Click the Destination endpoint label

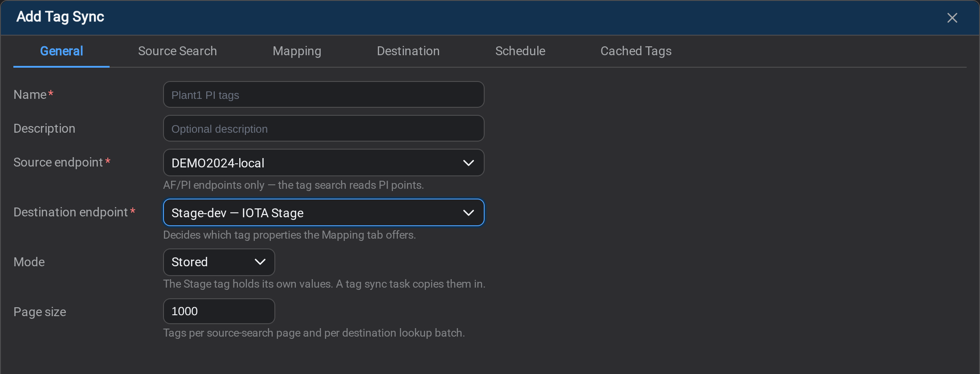pyautogui.click(x=74, y=212)
